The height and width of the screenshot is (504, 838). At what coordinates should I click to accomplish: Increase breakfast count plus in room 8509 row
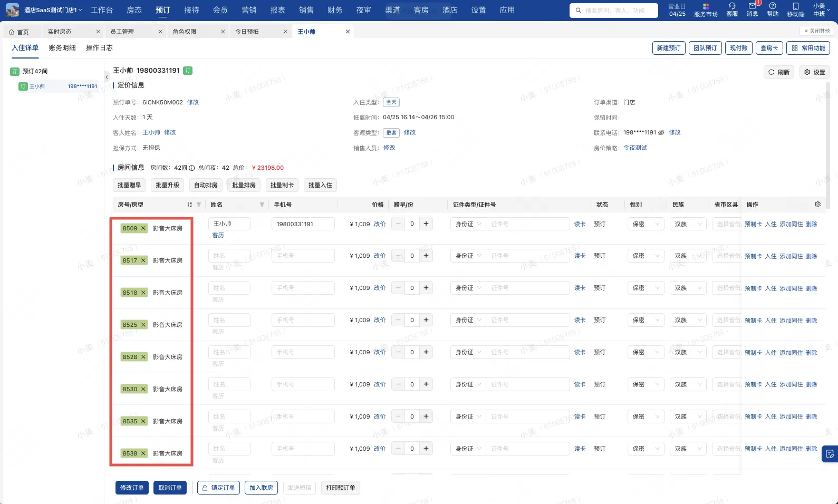426,224
